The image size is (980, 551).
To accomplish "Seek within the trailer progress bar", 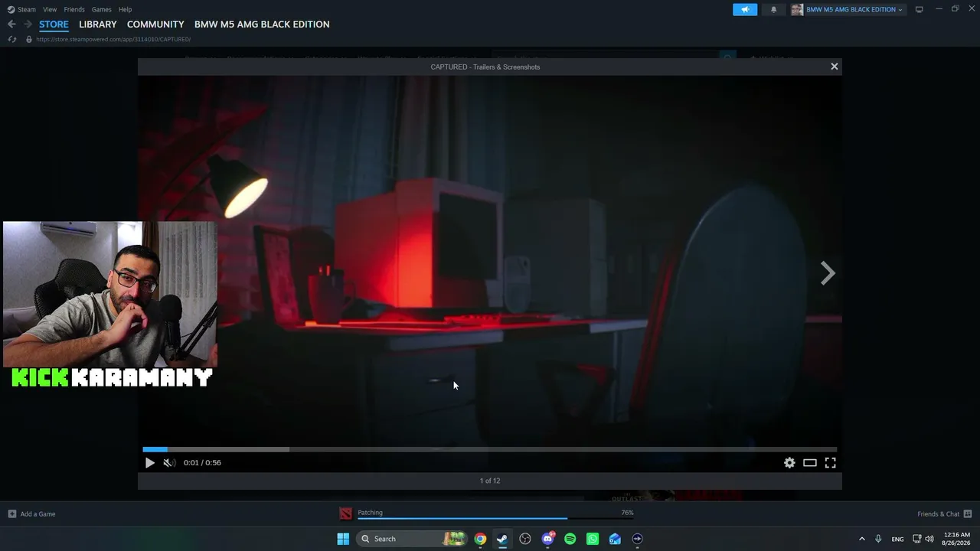I will [x=490, y=449].
